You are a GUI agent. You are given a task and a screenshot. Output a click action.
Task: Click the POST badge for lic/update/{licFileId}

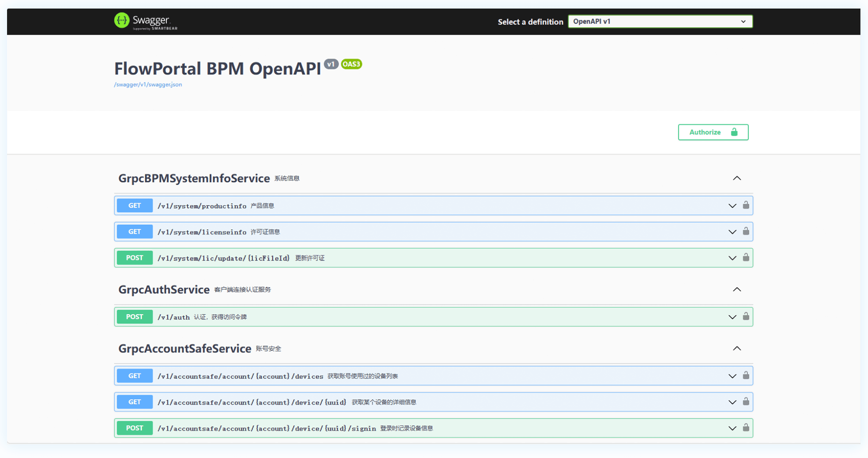pos(135,258)
